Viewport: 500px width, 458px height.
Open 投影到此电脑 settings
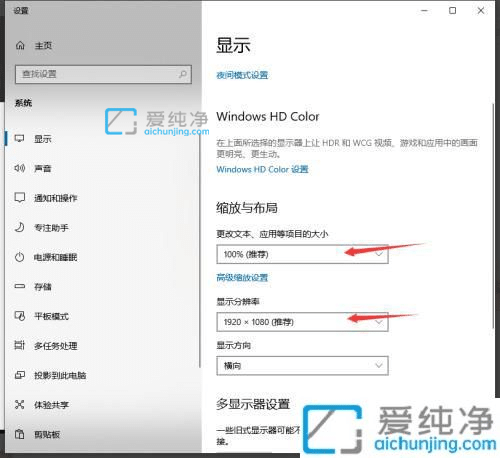[x=60, y=375]
